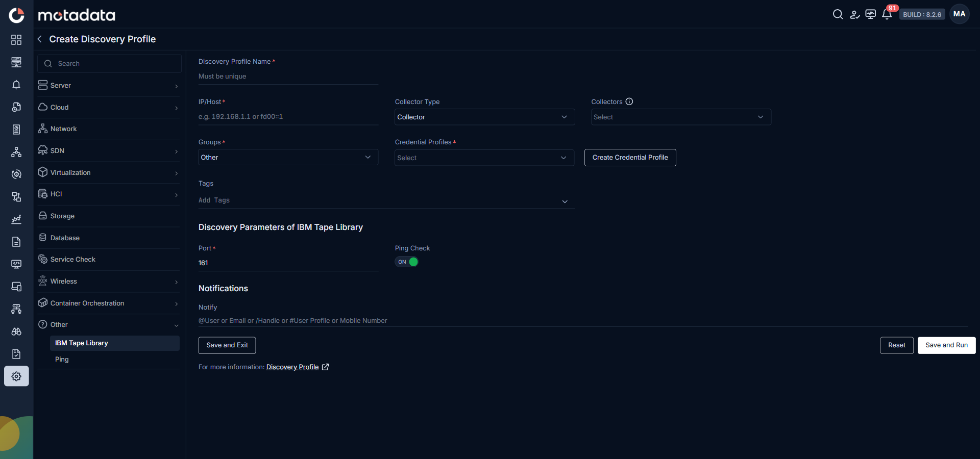Open notifications bell with 91 badge

coord(887,14)
